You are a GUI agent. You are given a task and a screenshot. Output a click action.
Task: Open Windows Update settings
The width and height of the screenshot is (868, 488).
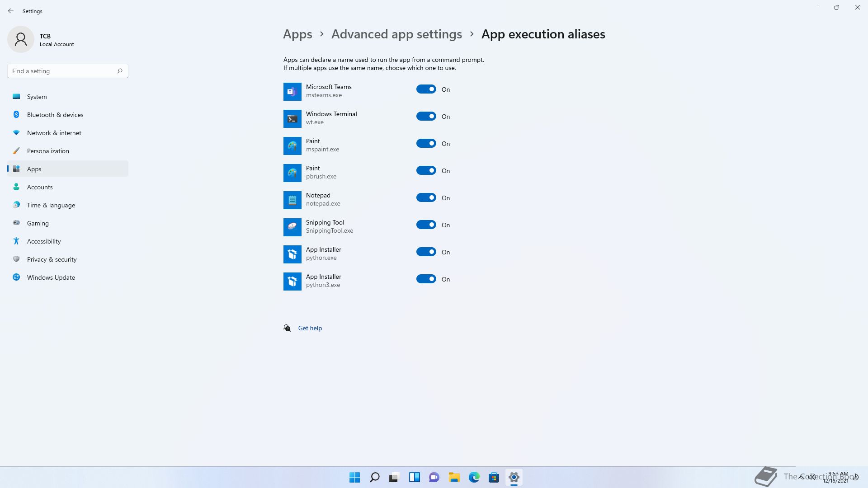tap(68, 277)
